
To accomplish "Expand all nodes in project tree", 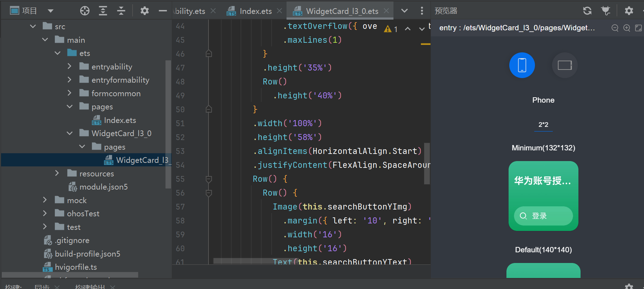I will [103, 11].
